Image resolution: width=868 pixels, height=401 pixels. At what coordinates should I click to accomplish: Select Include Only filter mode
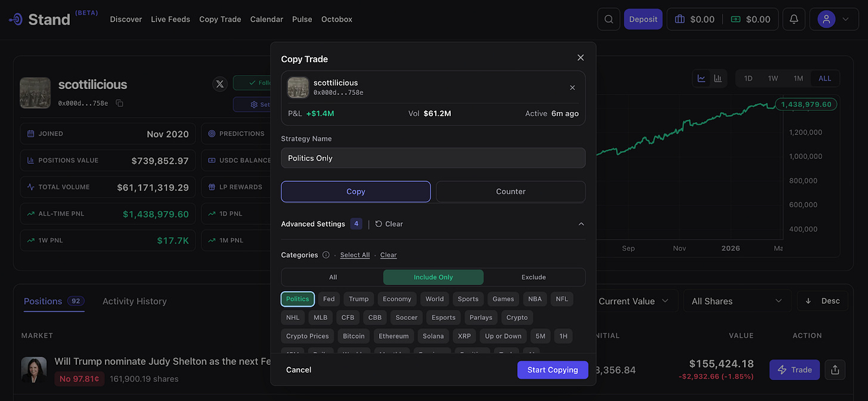(433, 277)
